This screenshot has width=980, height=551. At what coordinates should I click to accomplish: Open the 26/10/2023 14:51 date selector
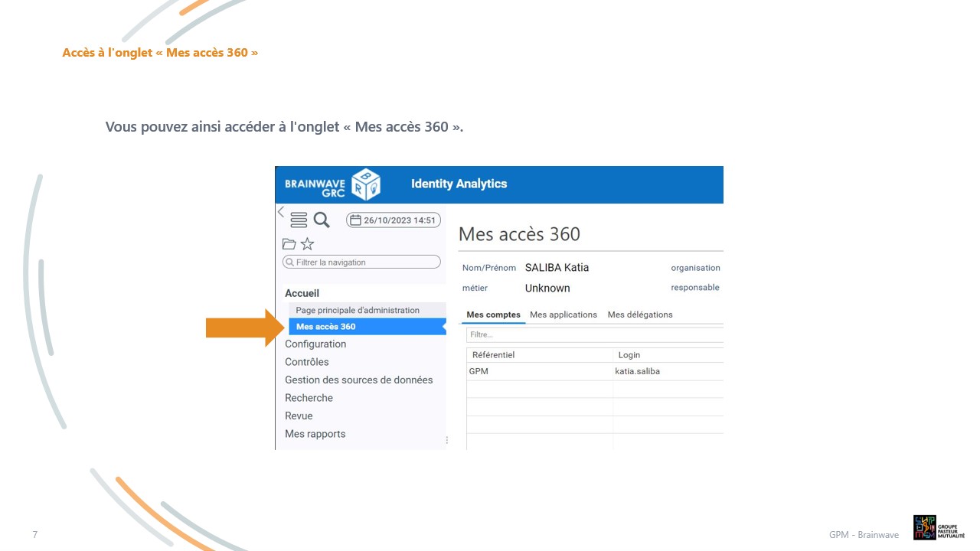[x=394, y=220]
